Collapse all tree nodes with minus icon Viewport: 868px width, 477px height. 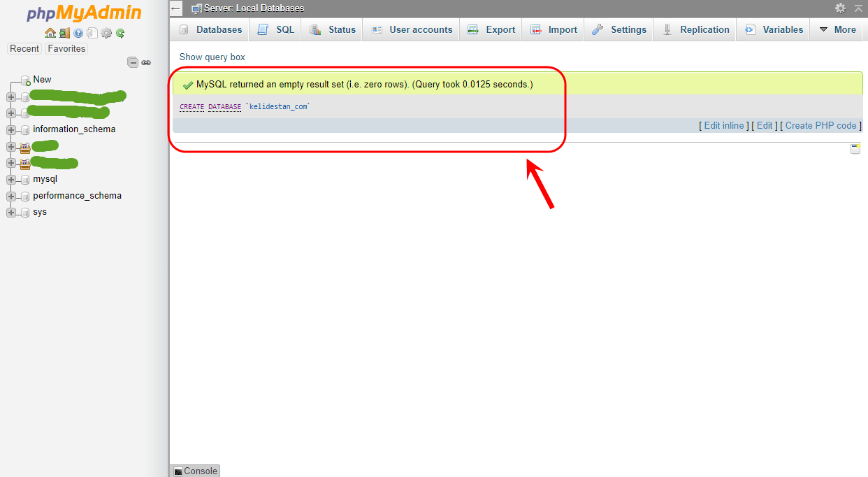point(133,62)
